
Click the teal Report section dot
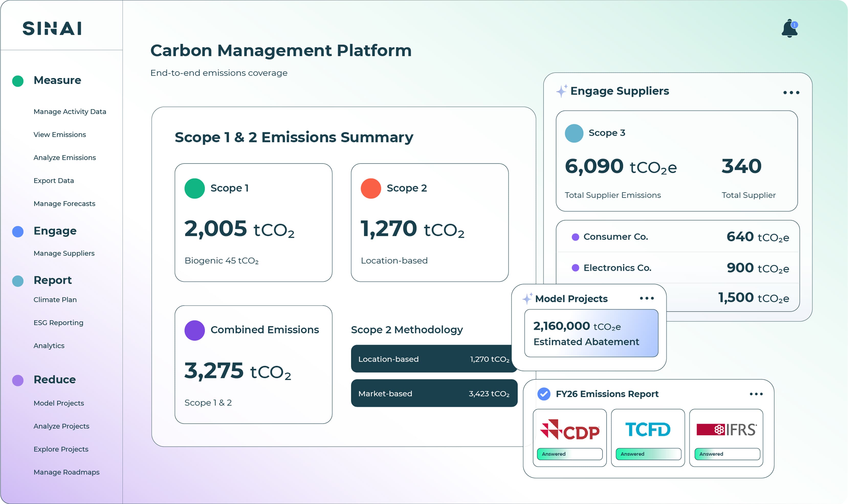point(18,281)
